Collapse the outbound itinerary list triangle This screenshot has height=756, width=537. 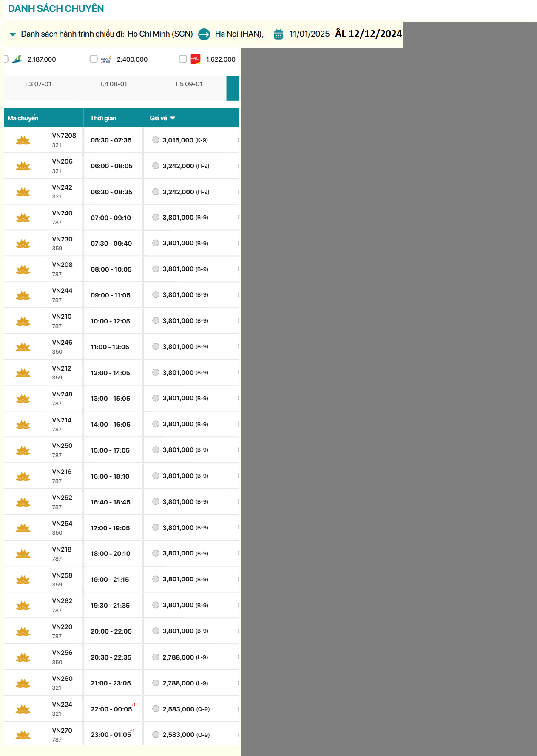13,34
